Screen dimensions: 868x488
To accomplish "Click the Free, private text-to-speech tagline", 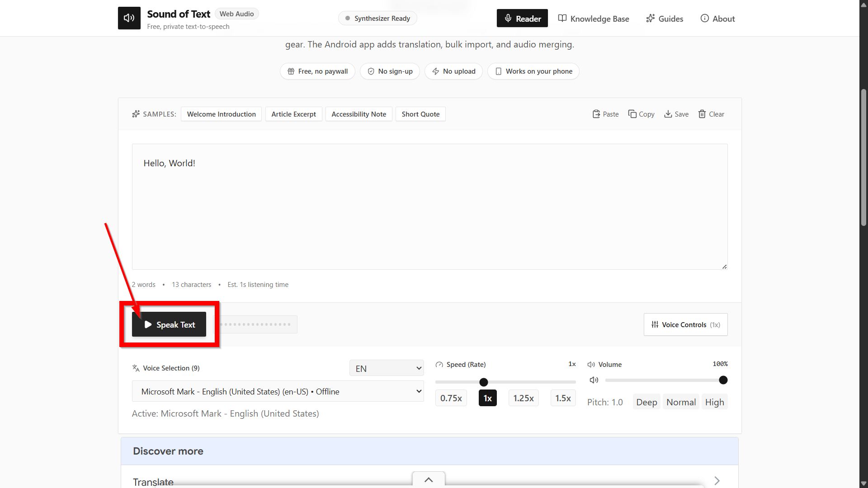I will click(188, 27).
